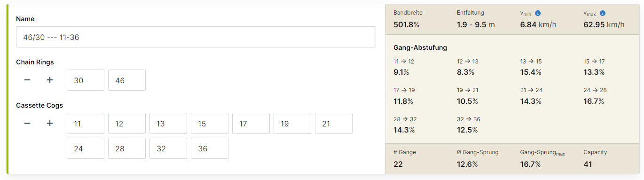Click the info icon next to vmax
The height and width of the screenshot is (180, 644).
click(602, 13)
